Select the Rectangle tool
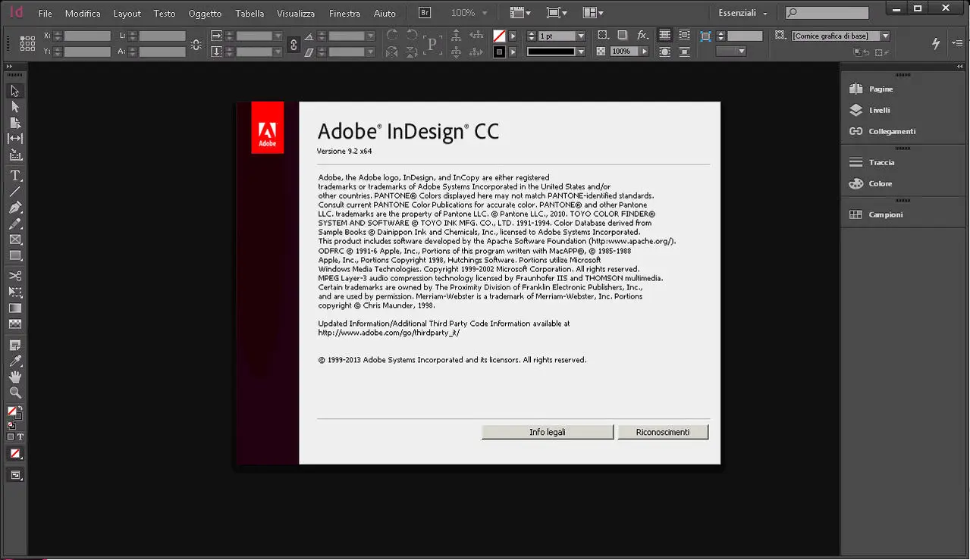Image resolution: width=970 pixels, height=560 pixels. point(15,255)
